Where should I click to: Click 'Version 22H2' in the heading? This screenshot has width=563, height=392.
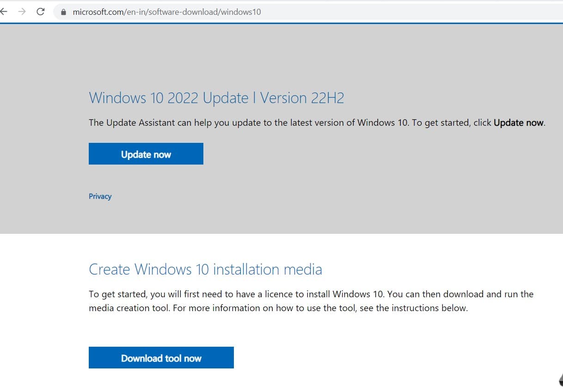point(302,98)
